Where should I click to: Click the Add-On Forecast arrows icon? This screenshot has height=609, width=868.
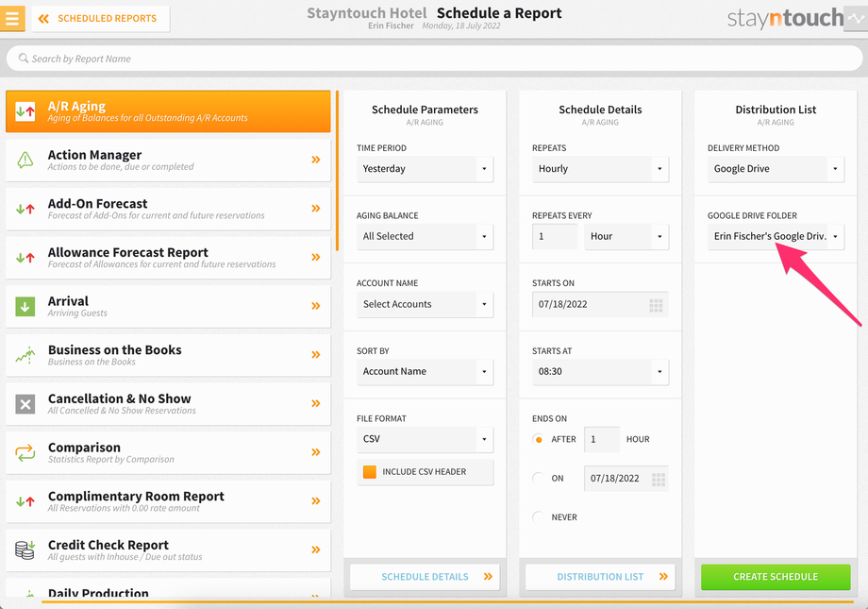[x=25, y=209]
